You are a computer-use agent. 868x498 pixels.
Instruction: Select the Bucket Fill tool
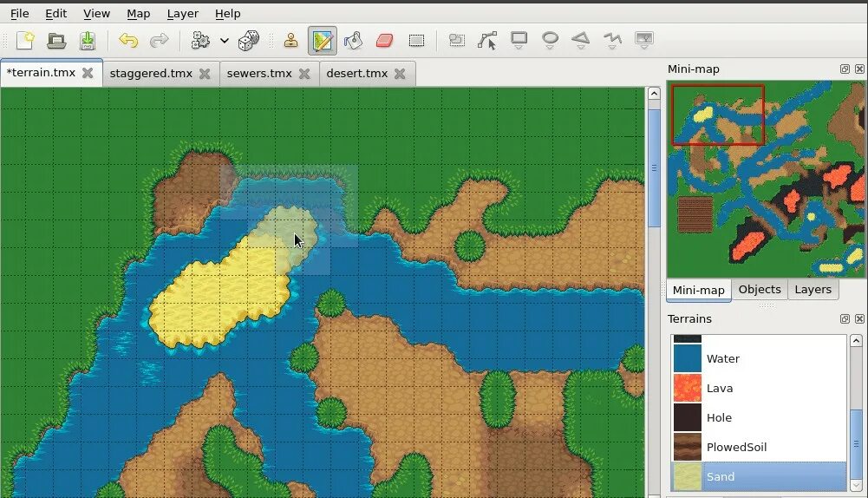353,41
